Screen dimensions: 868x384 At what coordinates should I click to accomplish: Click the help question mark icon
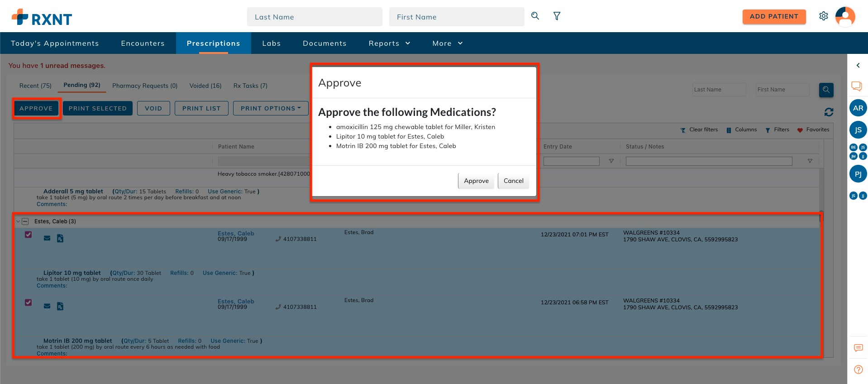tap(858, 370)
